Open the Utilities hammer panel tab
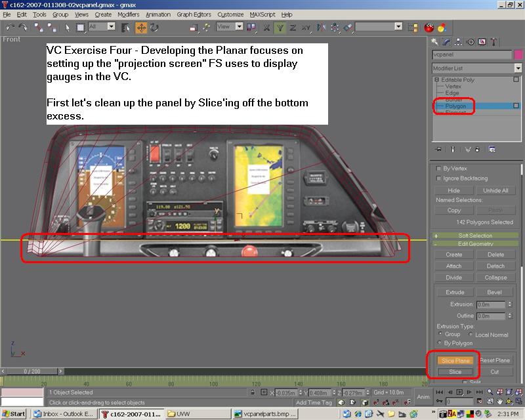This screenshot has width=525, height=420. (493, 42)
